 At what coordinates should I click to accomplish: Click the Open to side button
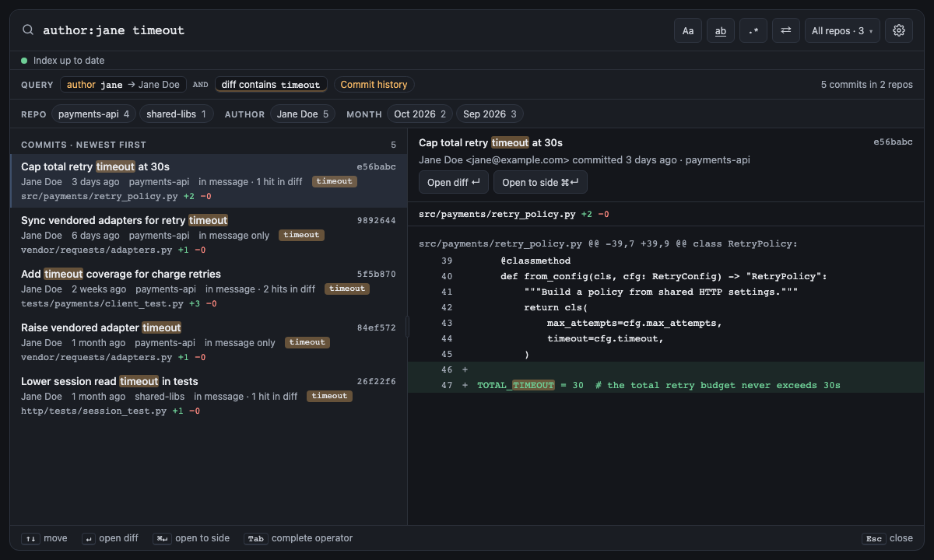(540, 182)
